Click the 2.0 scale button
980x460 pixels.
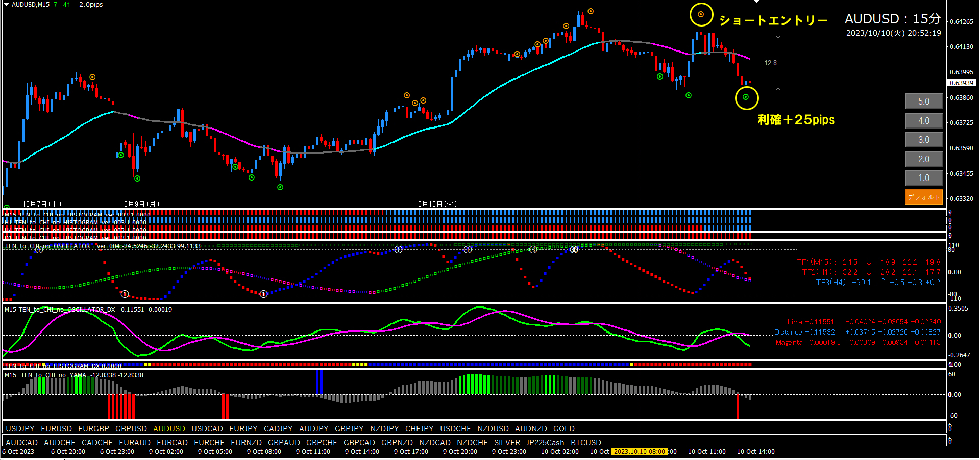coord(924,159)
